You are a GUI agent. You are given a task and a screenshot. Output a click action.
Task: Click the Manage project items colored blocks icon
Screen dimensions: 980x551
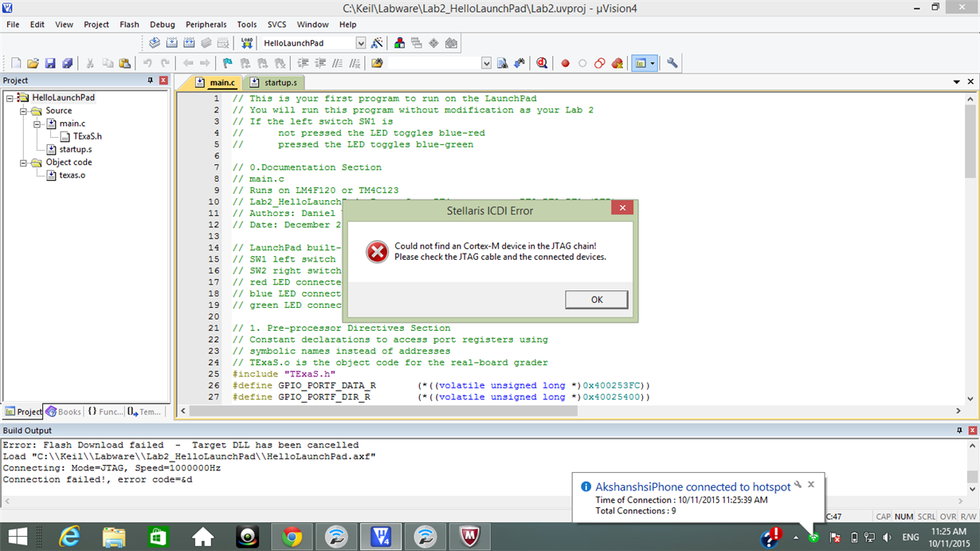pyautogui.click(x=400, y=43)
